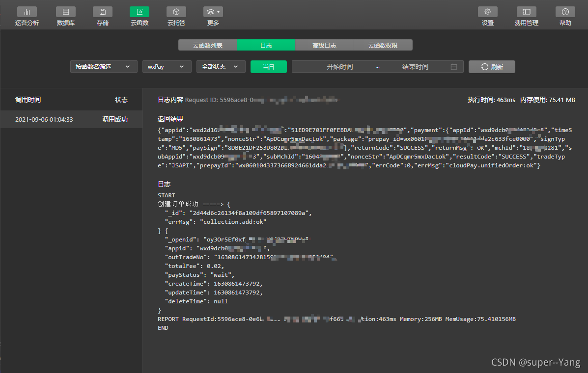Expand the 按函数名筛选 filter dropdown
The image size is (588, 373).
104,67
